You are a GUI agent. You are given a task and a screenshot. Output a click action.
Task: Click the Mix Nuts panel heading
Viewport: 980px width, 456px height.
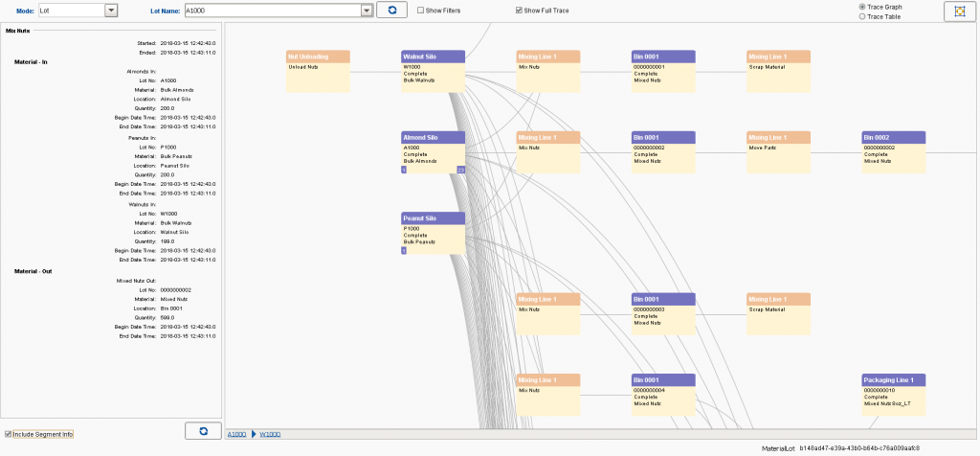click(18, 30)
